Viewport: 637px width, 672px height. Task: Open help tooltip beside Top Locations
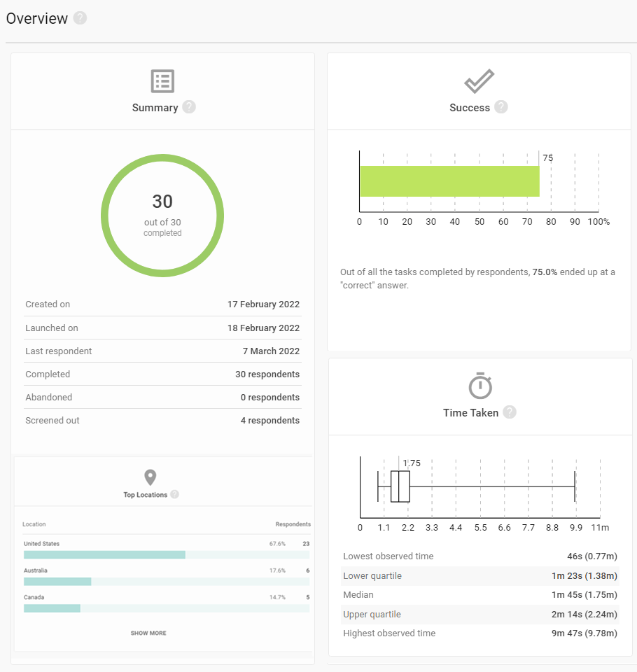pos(174,494)
